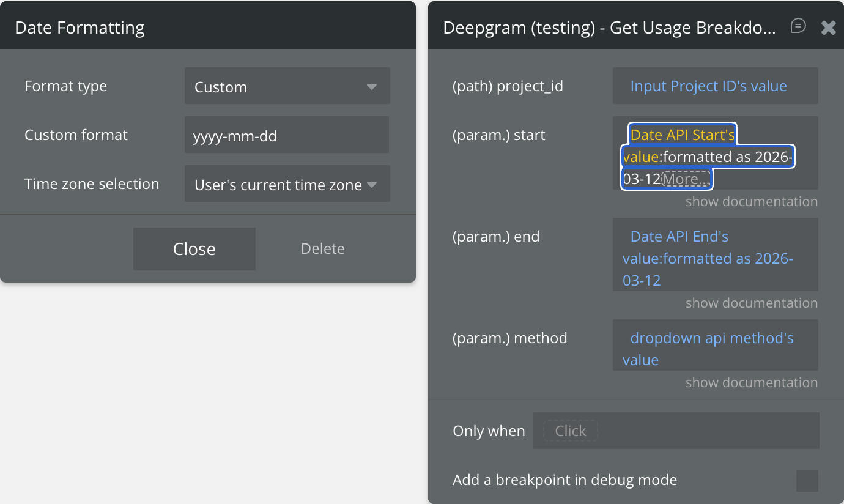The width and height of the screenshot is (844, 504).
Task: Close the Deepgram action panel with X
Action: coord(828,28)
